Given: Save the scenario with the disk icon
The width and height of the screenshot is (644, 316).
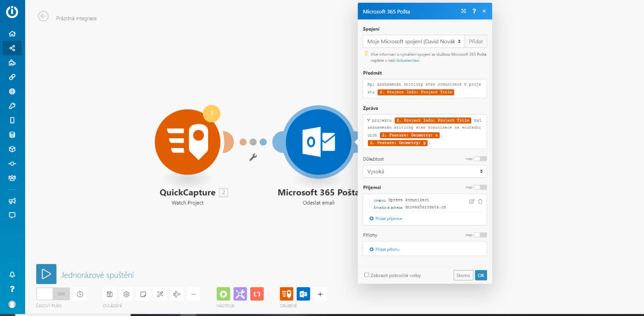Looking at the screenshot, I should pos(110,294).
